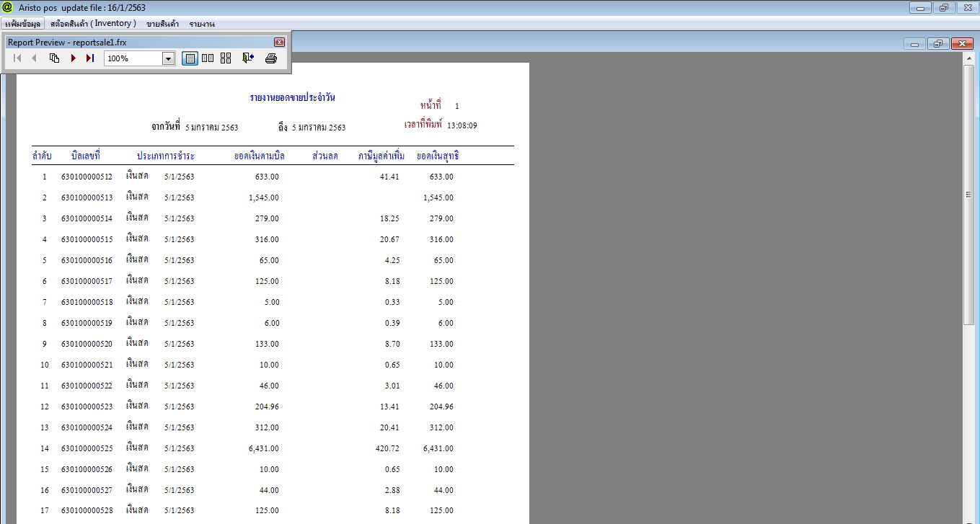Minimize the inner report window
Screen dimensions: 980x524
(x=914, y=44)
